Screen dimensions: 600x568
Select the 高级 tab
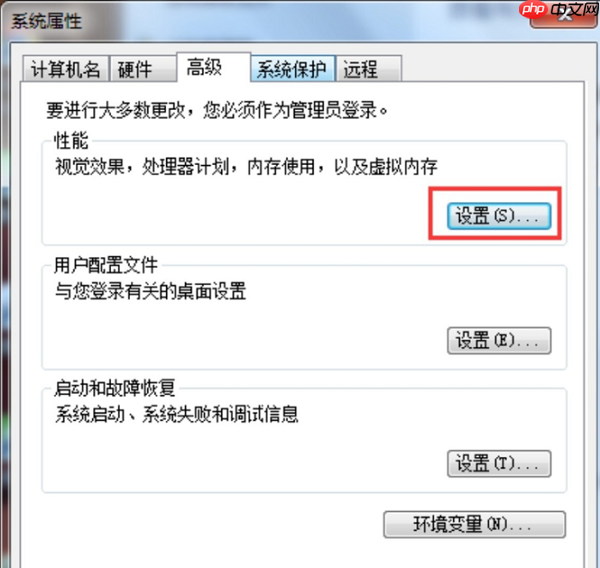214,67
